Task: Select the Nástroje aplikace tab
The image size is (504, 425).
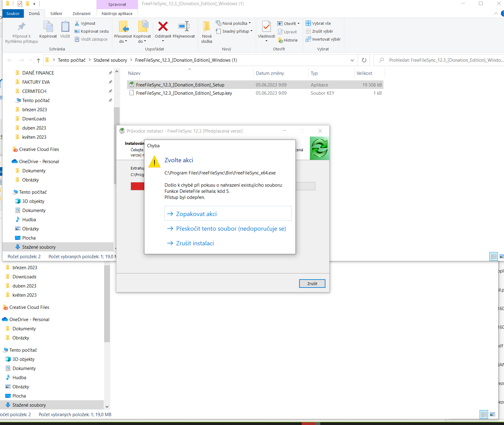Action: [117, 13]
